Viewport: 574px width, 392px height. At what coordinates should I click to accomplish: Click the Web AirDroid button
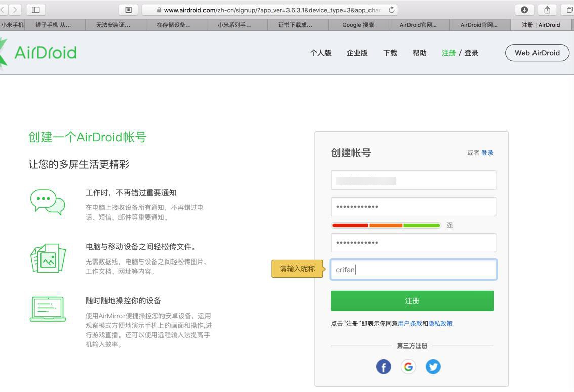click(x=537, y=53)
